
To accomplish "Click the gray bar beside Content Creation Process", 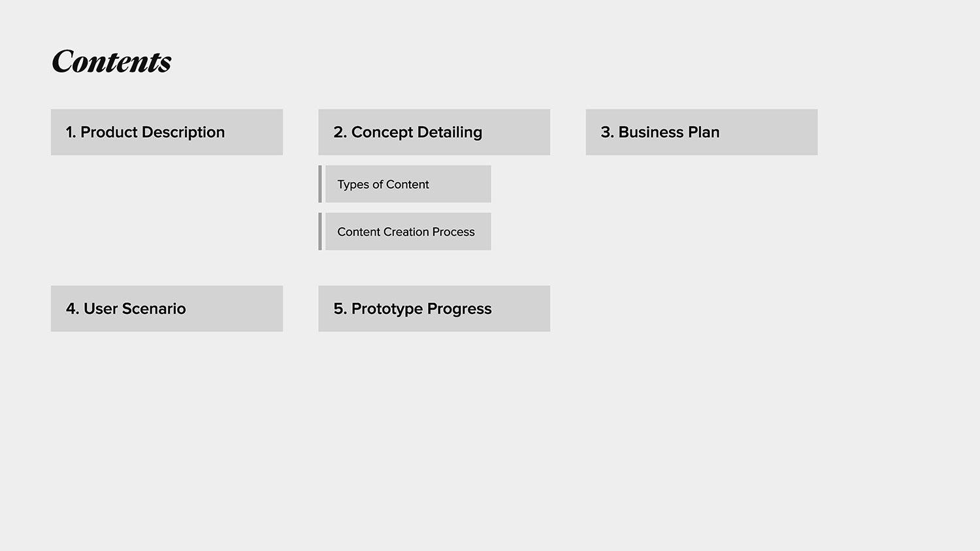I will [320, 232].
